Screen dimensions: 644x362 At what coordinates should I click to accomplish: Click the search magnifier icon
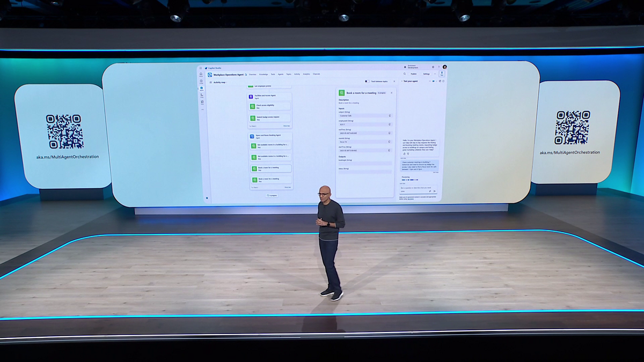(x=404, y=74)
